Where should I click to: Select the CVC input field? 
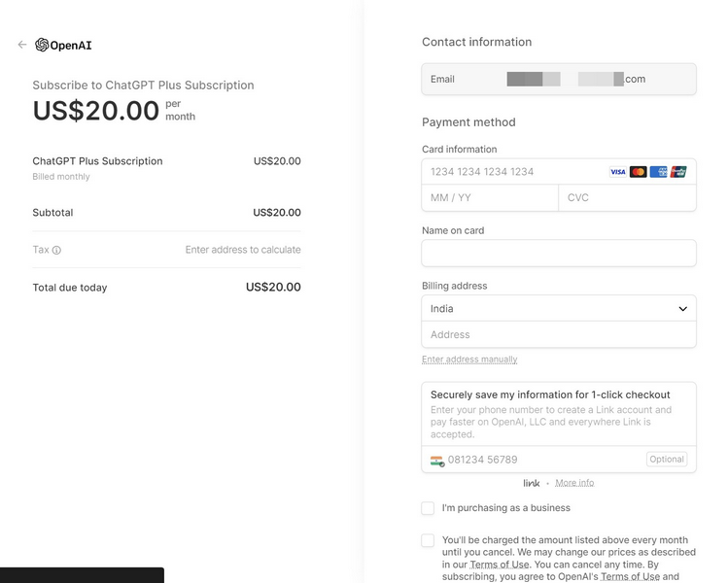tap(627, 198)
